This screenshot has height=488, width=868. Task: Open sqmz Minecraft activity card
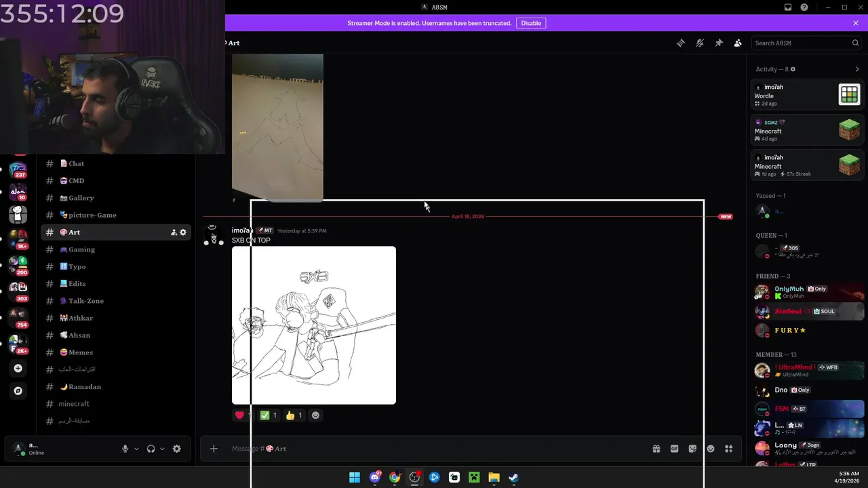[x=807, y=130]
